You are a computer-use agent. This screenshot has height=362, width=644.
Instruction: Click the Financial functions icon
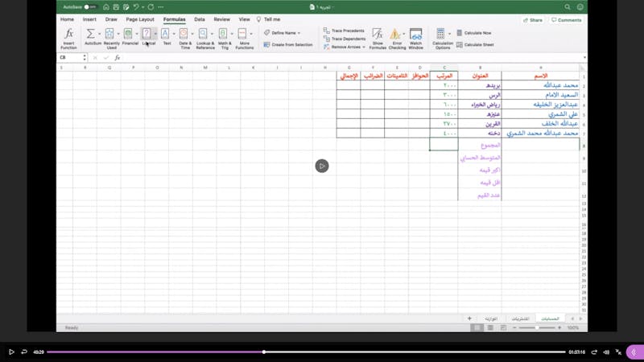click(x=129, y=34)
